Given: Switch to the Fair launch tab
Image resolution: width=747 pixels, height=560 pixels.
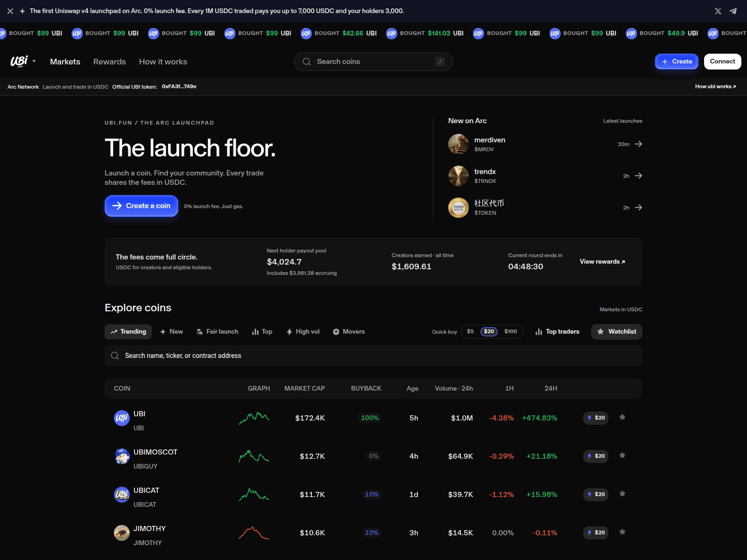Looking at the screenshot, I should click(218, 332).
